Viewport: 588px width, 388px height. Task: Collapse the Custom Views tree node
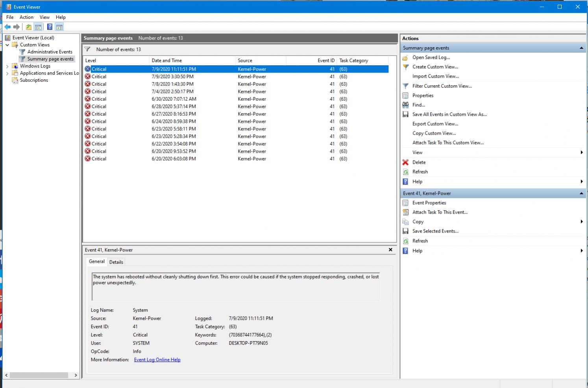click(x=7, y=45)
